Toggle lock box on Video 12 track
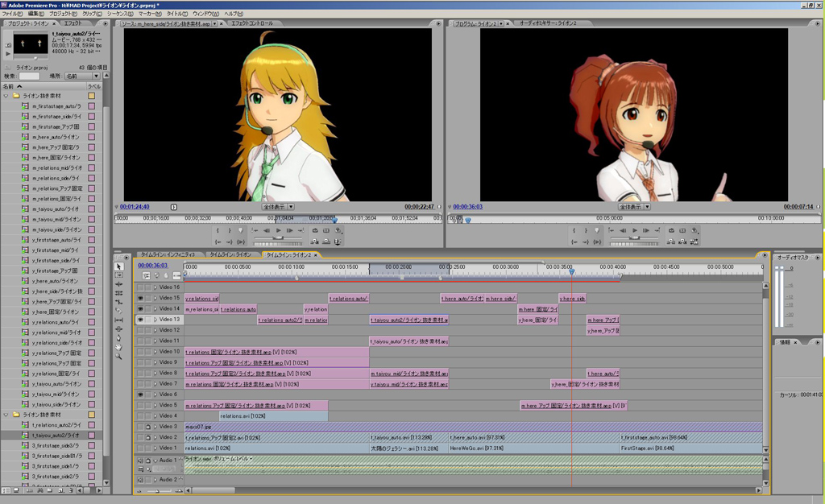 (148, 330)
